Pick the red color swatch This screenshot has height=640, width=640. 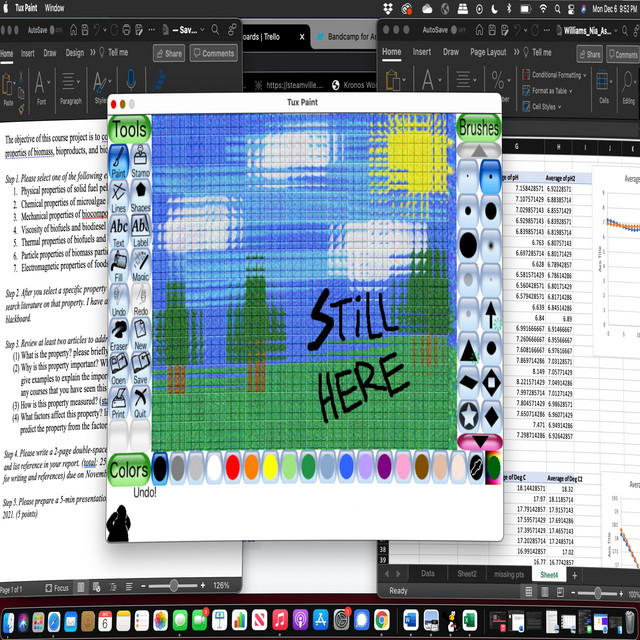coord(233,466)
